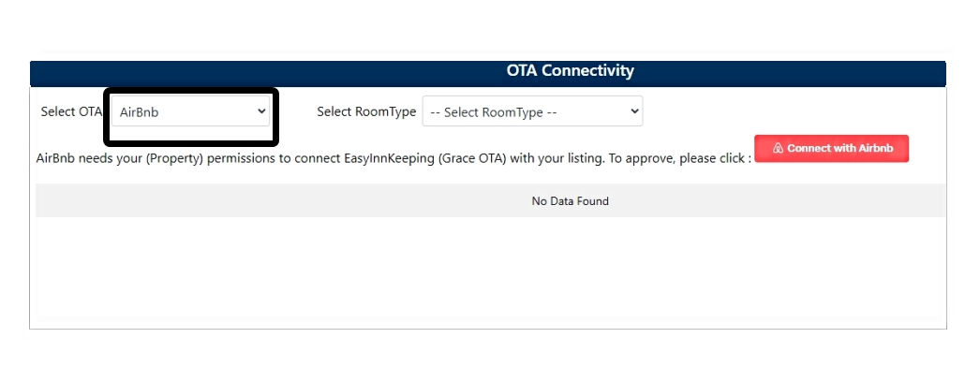The image size is (980, 382).
Task: Click the chevron arrow on the AirBnb dropdown
Action: coord(260,111)
